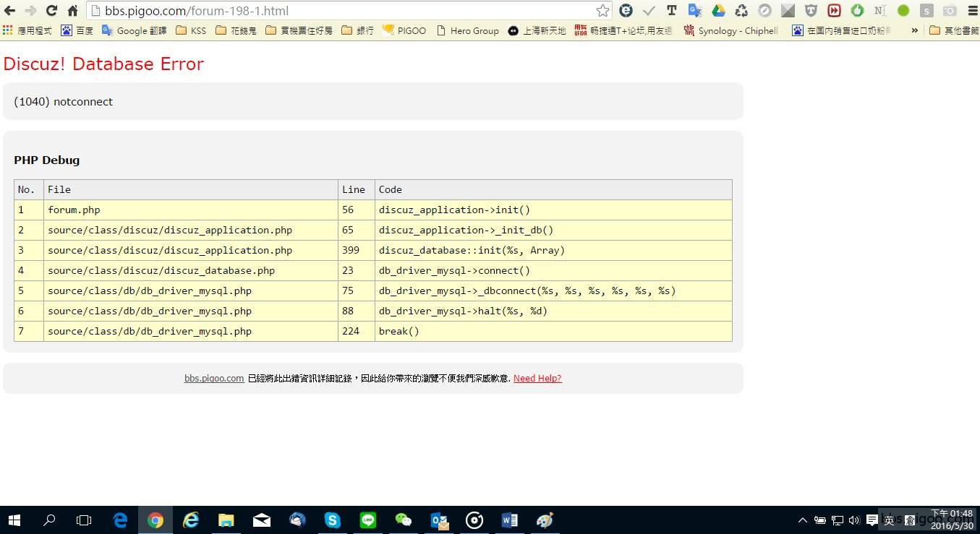Click the green thumbs-up extension icon
The width and height of the screenshot is (980, 534).
coord(857,11)
